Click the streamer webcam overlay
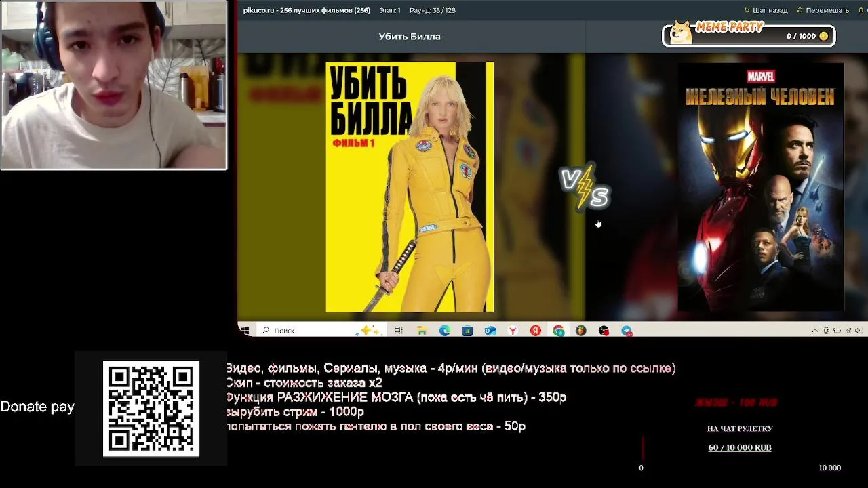 point(114,85)
